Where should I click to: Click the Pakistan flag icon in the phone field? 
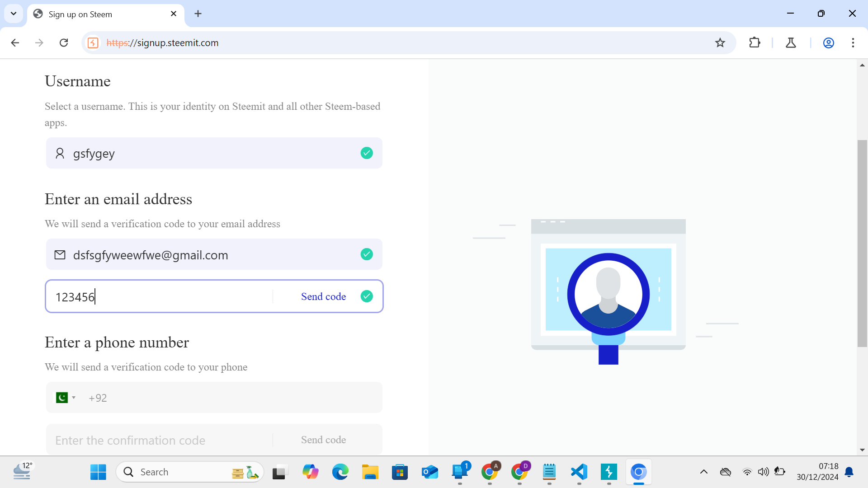(x=62, y=397)
